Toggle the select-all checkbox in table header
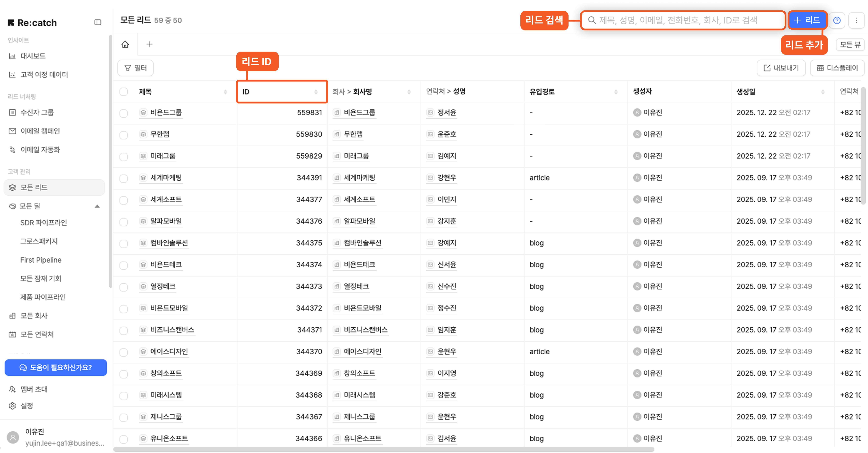This screenshot has height=453, width=868. click(x=124, y=92)
